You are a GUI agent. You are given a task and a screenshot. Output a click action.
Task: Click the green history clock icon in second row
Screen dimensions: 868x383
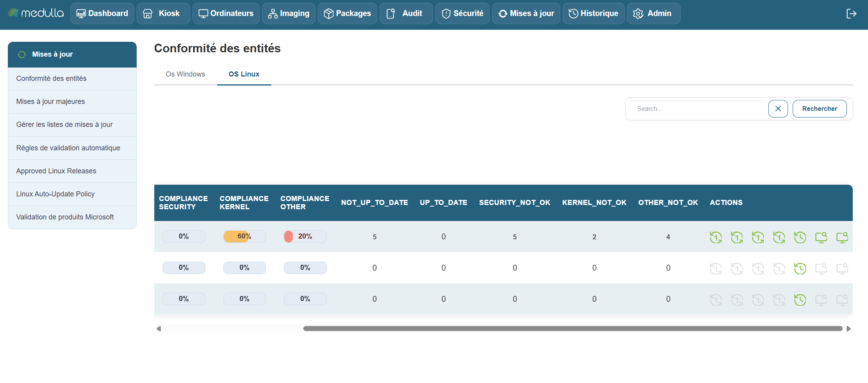800,268
